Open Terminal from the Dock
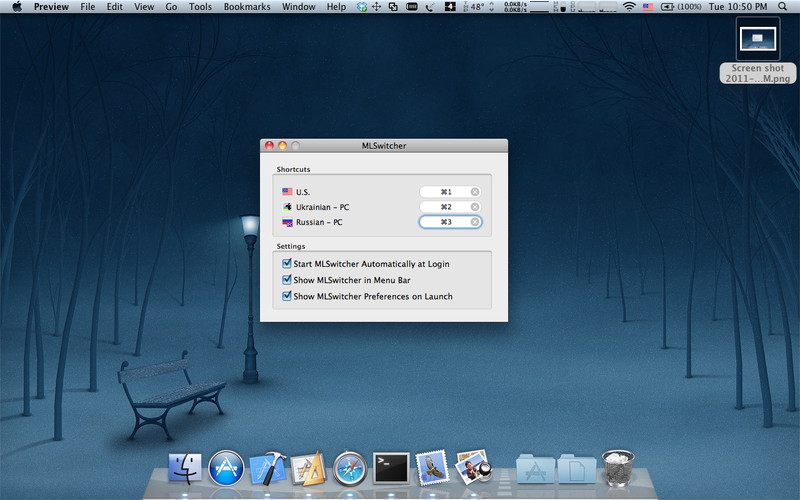This screenshot has height=500, width=800. (x=391, y=468)
